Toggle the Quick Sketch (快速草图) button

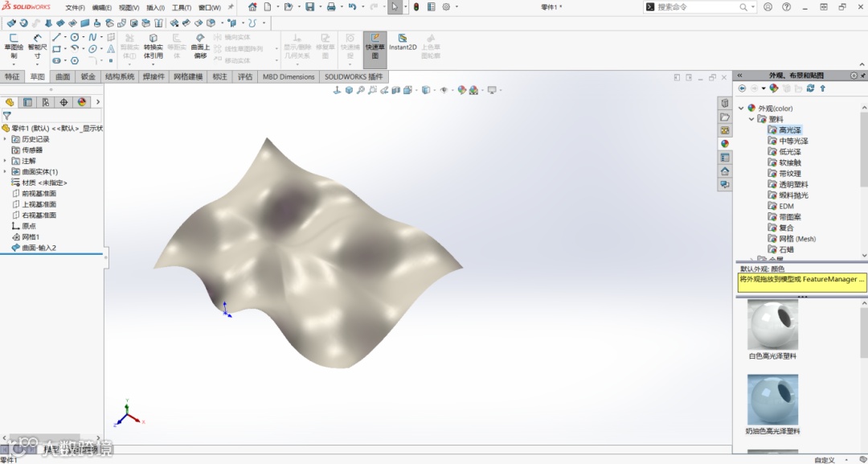click(x=375, y=49)
